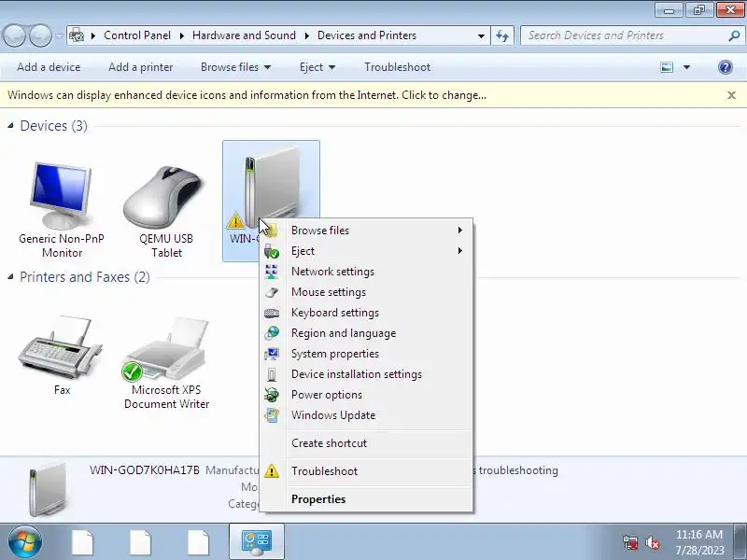Click the Control Panel taskbar button
This screenshot has height=560, width=747.
257,541
